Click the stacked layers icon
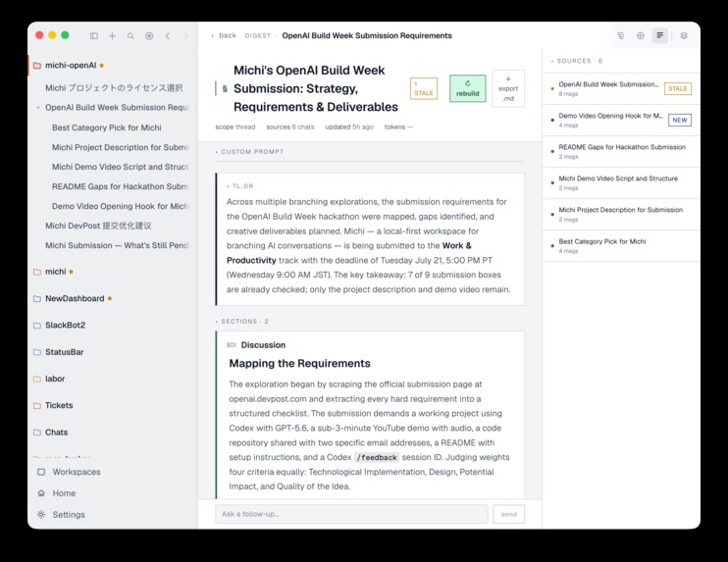This screenshot has height=562, width=728. [684, 35]
